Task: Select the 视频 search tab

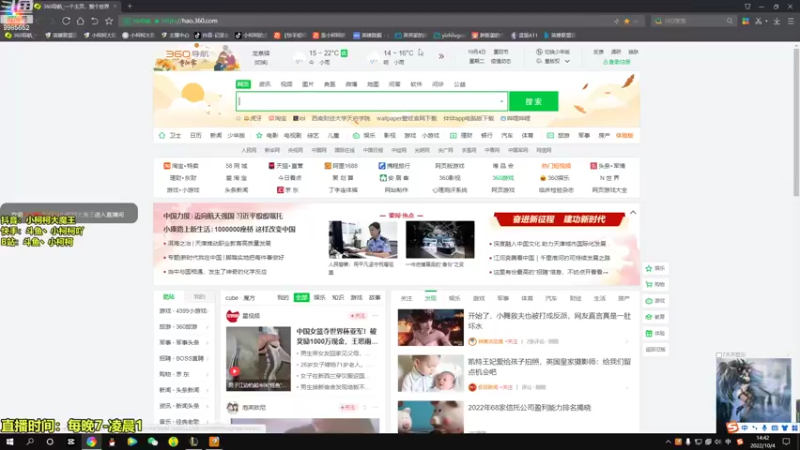Action: pos(286,84)
